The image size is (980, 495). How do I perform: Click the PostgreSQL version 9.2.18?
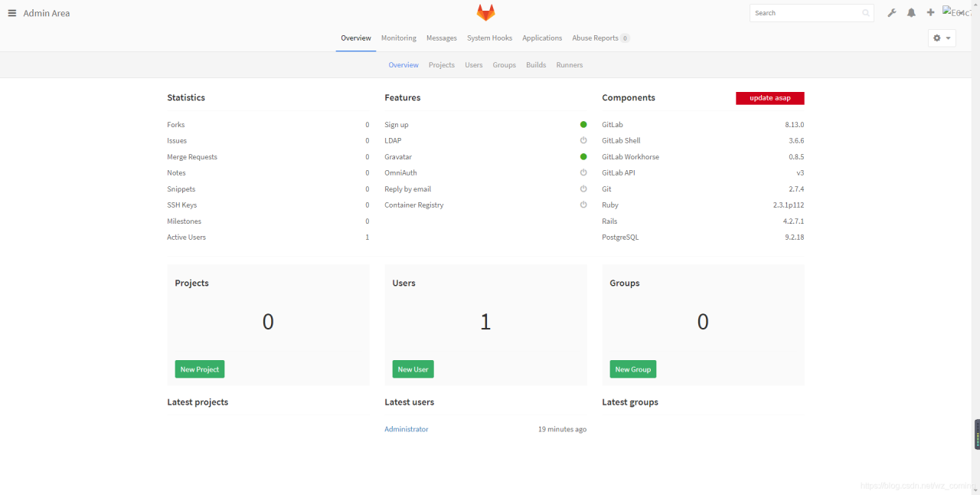(795, 238)
